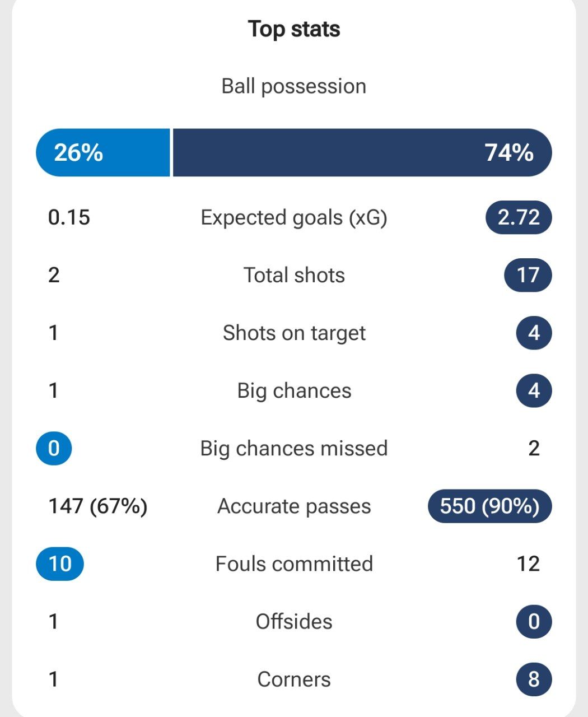
Task: Click the Top stats heading
Action: point(294,29)
